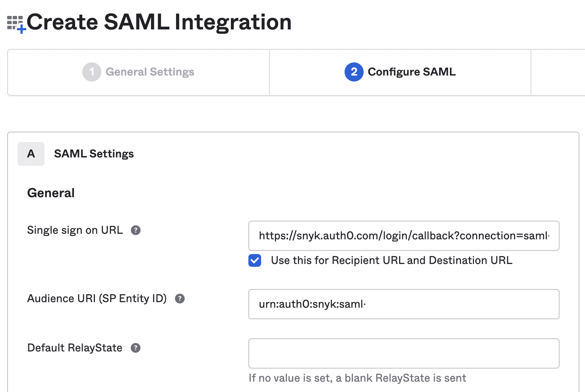Uncheck 'Use this for Recipient URL and Destination URL'
Viewport: 585px width, 392px height.
tap(255, 260)
